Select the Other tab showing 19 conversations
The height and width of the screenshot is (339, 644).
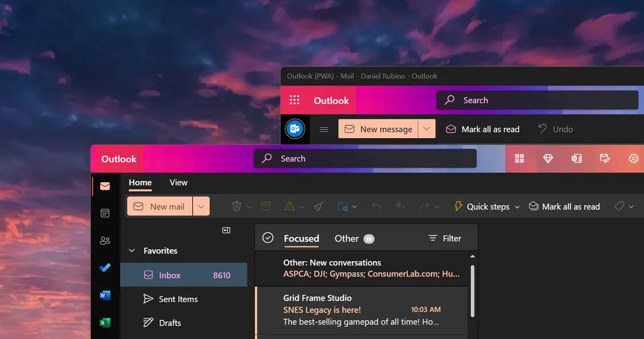pyautogui.click(x=346, y=238)
